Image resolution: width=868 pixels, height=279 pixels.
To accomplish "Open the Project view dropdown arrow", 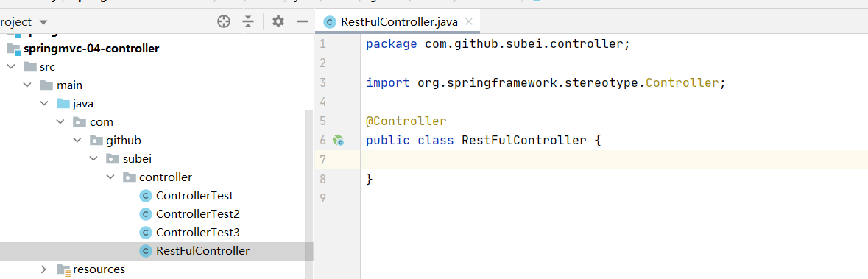I will click(43, 23).
